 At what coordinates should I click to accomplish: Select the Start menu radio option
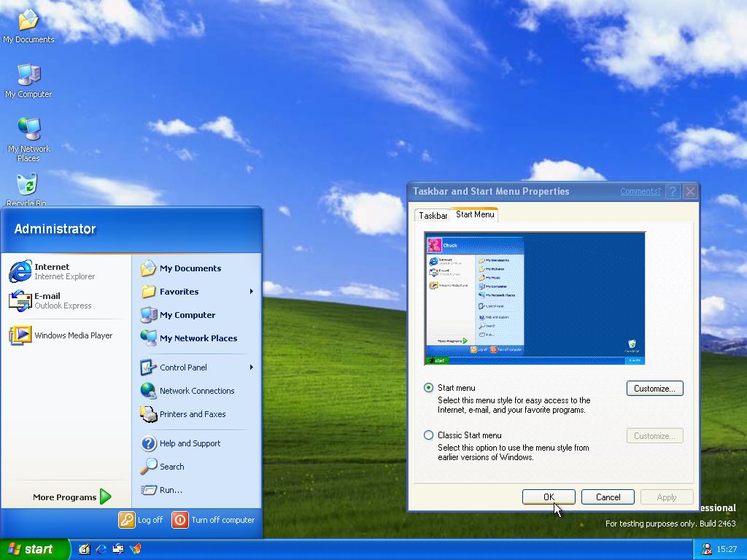click(x=429, y=388)
